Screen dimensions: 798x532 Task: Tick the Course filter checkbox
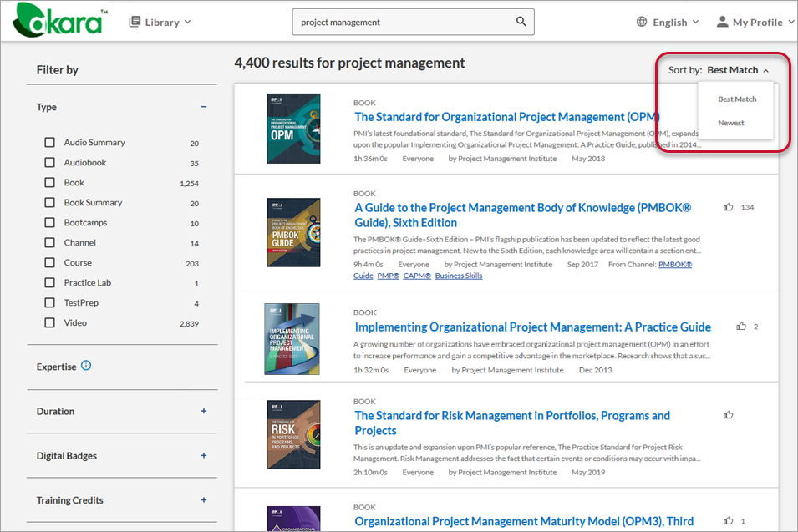point(50,262)
